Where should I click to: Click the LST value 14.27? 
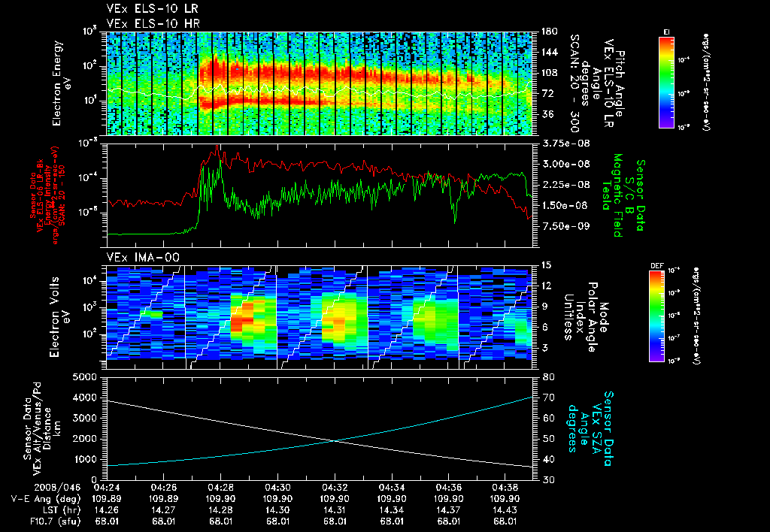[163, 510]
